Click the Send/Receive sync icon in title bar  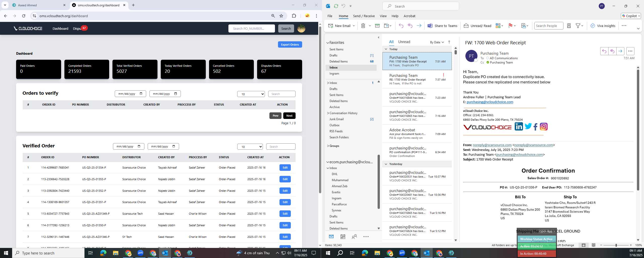(336, 6)
